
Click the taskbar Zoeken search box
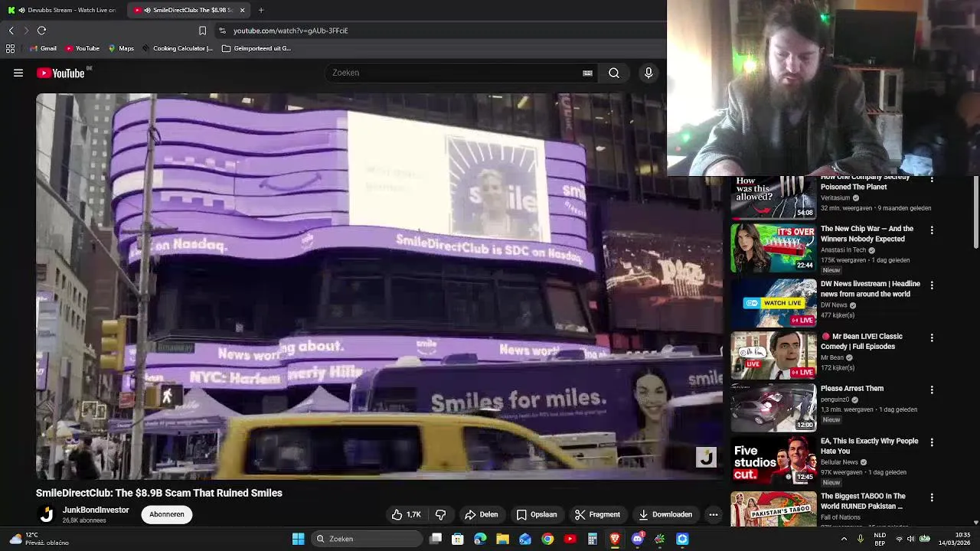coord(367,539)
